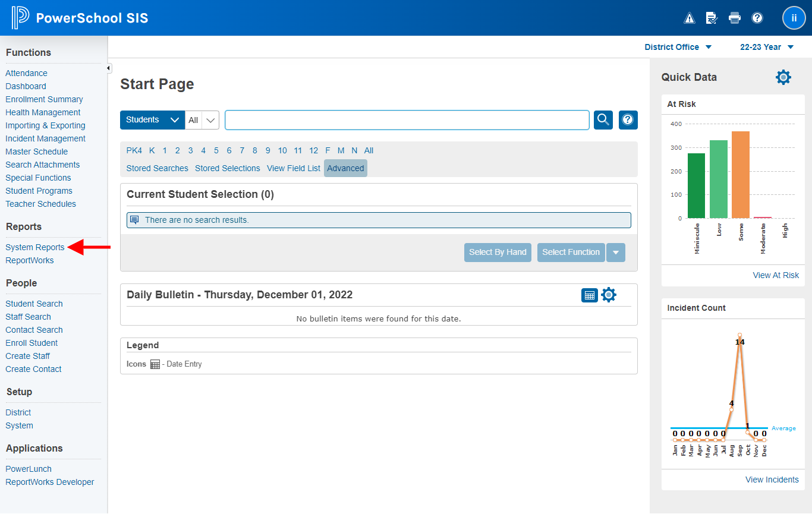Open Enrollment Summary link
Image resolution: width=812 pixels, height=514 pixels.
click(x=44, y=99)
